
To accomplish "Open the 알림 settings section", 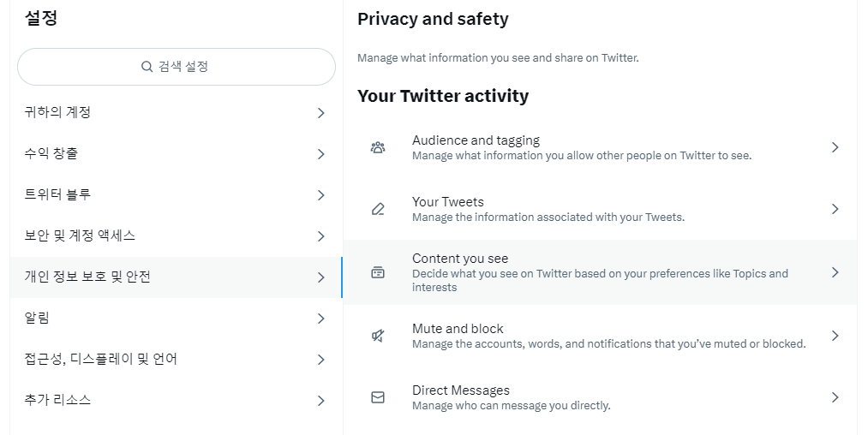I will coord(176,319).
